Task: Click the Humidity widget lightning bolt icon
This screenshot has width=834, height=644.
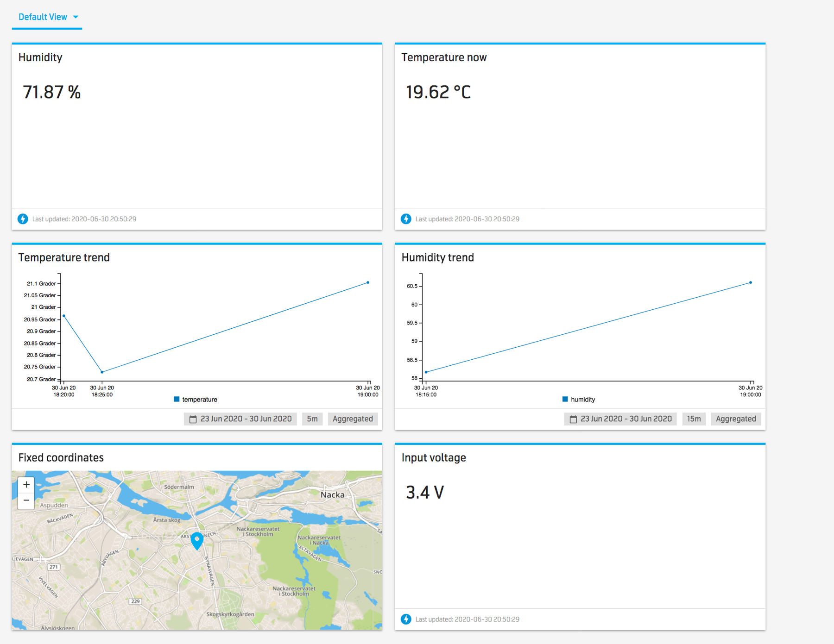Action: 23,219
